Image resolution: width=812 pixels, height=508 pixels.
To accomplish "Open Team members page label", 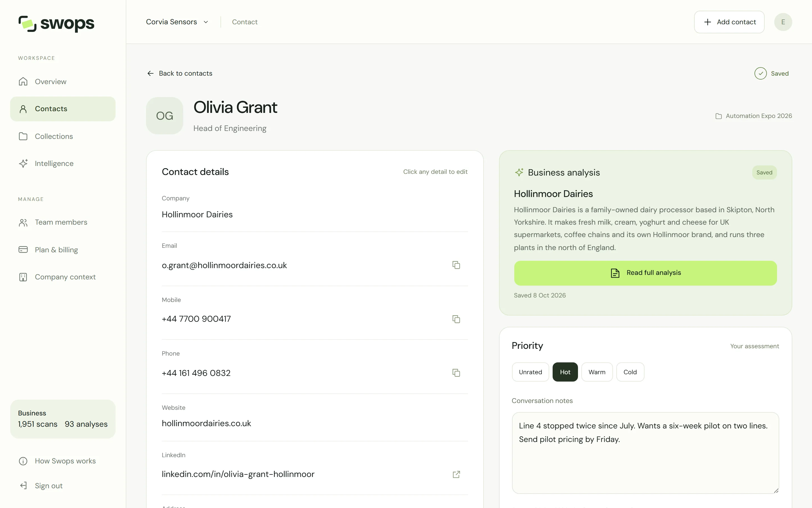I will coord(61,222).
